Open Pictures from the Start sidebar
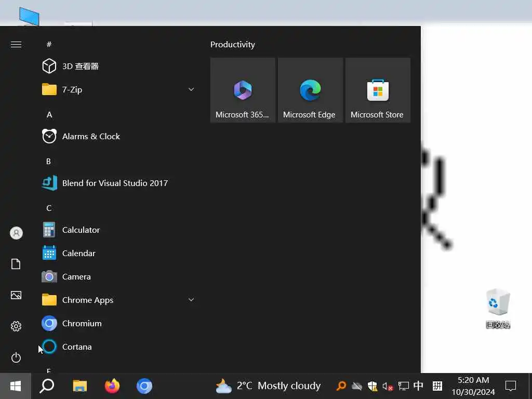Screen dimensions: 532x399 pos(16,295)
